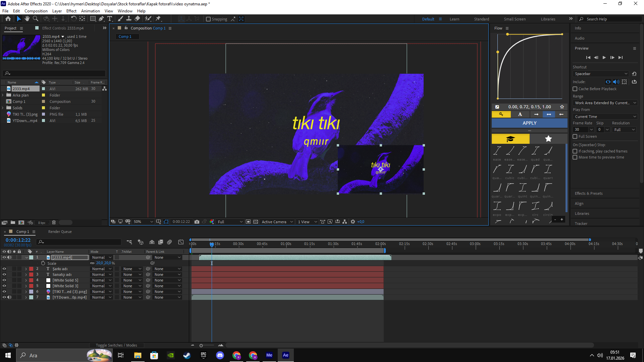Play the preview
This screenshot has width=644, height=362.
[x=604, y=58]
